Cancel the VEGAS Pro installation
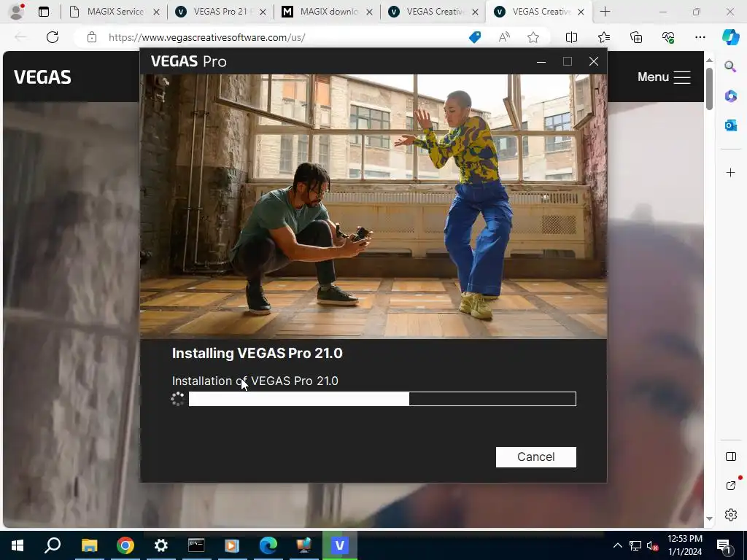 (x=535, y=456)
